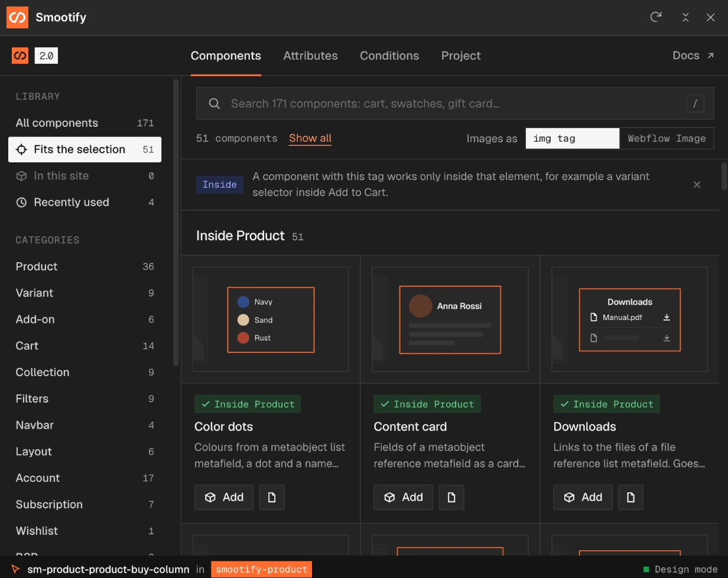Image resolution: width=728 pixels, height=578 pixels.
Task: Click the Smootify logo in title bar
Action: pos(17,17)
